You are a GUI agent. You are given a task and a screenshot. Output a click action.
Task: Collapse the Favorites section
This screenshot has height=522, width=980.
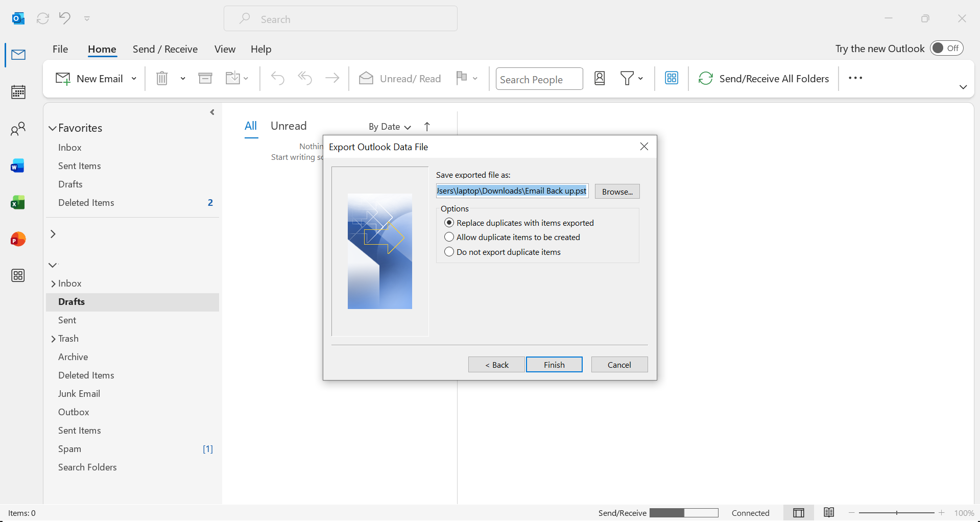coord(52,128)
